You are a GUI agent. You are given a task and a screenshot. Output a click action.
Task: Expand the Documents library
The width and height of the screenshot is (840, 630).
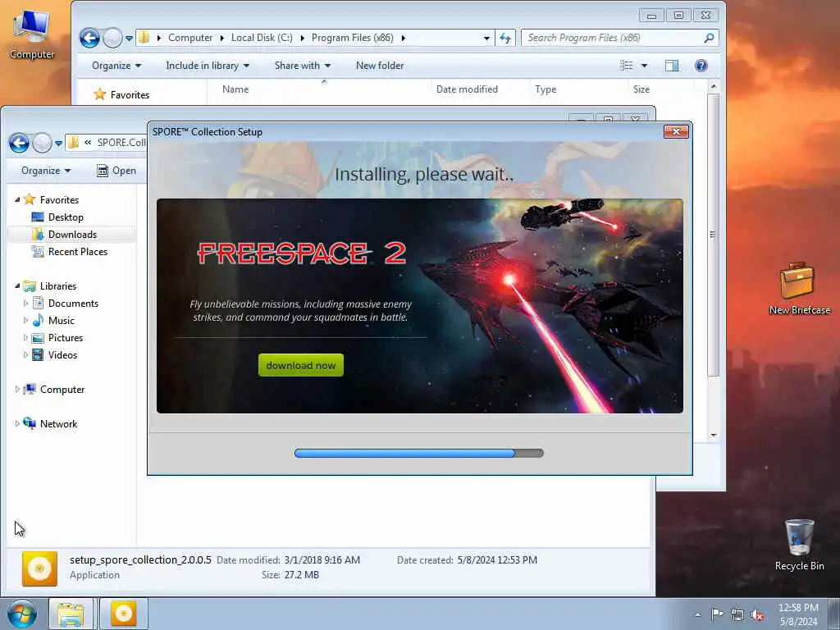pyautogui.click(x=25, y=304)
